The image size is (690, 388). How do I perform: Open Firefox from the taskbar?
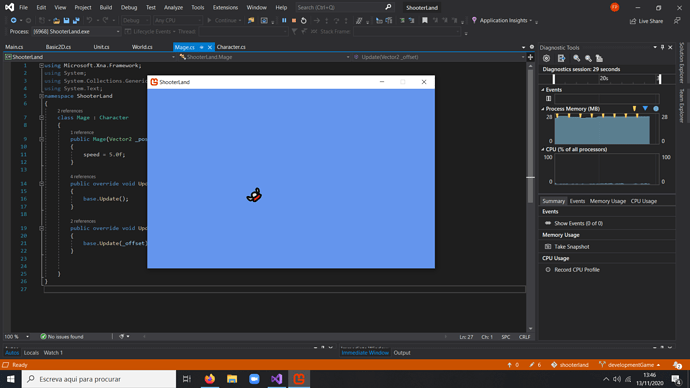pos(209,379)
